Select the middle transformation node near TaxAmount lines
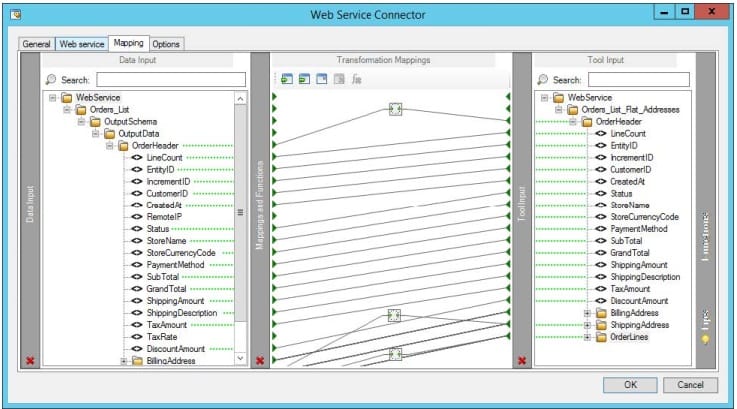This screenshot has height=409, width=737. [394, 315]
